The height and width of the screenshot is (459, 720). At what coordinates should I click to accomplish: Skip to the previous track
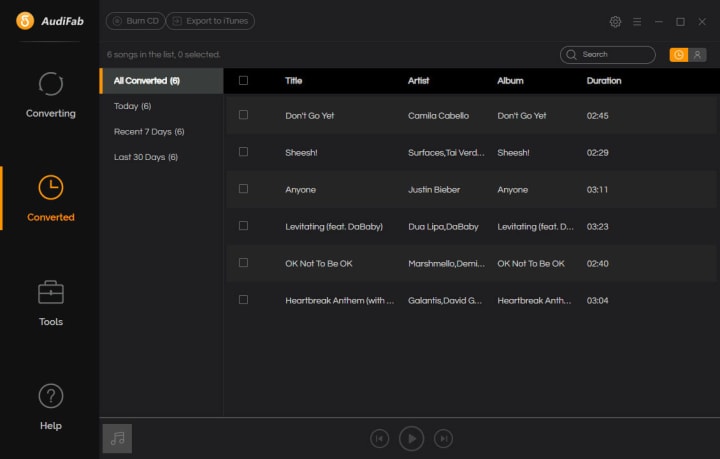[x=379, y=439]
